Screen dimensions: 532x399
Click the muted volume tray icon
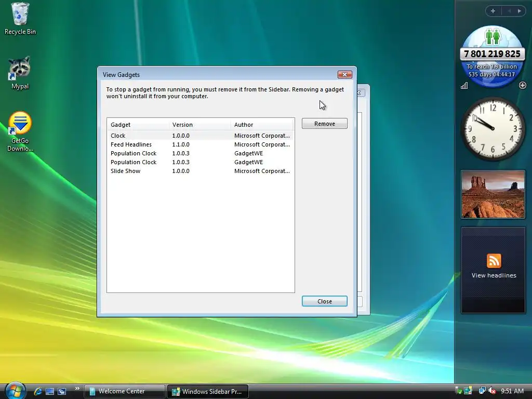coord(492,391)
